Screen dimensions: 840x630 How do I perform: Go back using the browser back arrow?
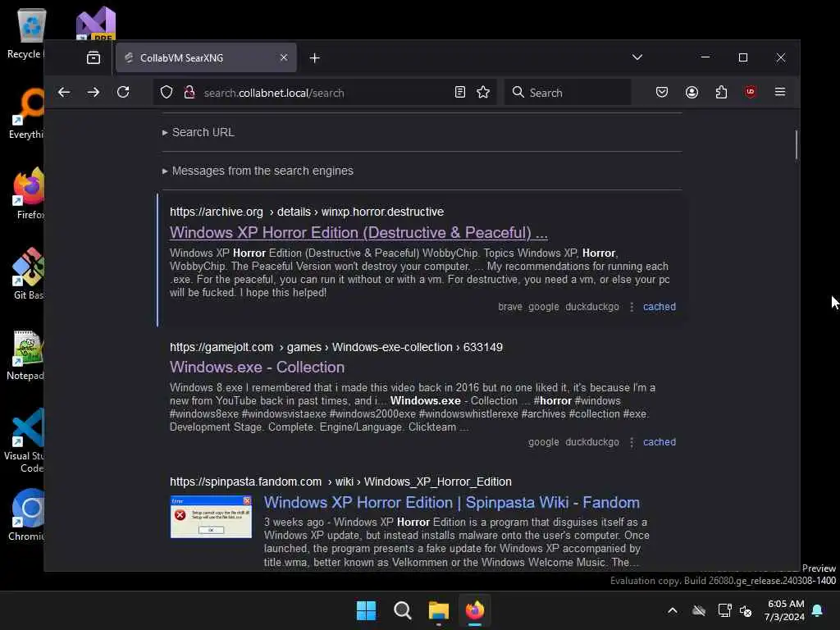[x=64, y=92]
